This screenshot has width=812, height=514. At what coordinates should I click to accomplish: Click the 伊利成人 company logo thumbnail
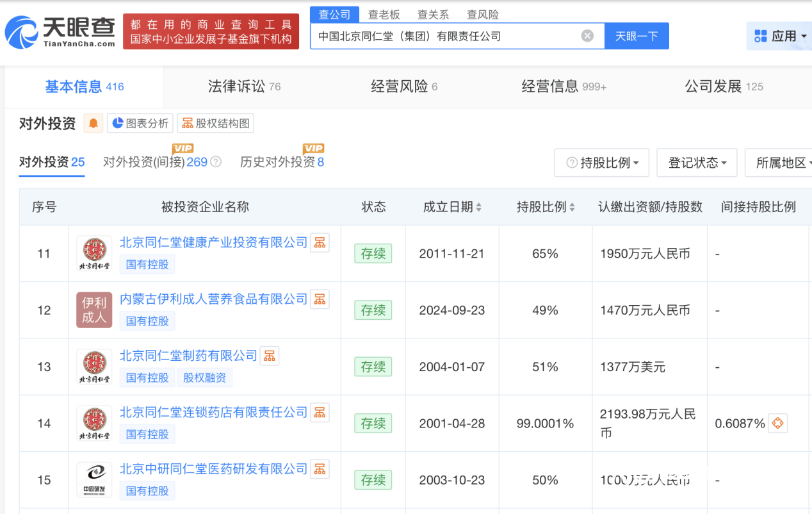[94, 310]
